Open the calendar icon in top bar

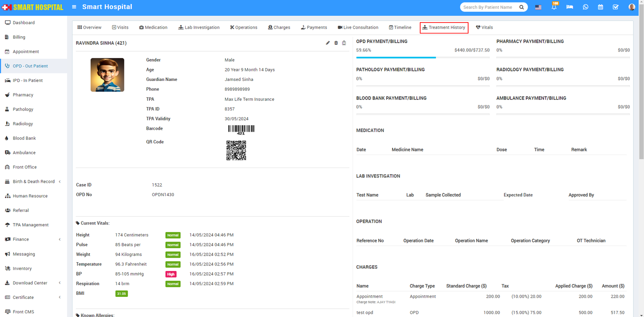[x=601, y=7]
